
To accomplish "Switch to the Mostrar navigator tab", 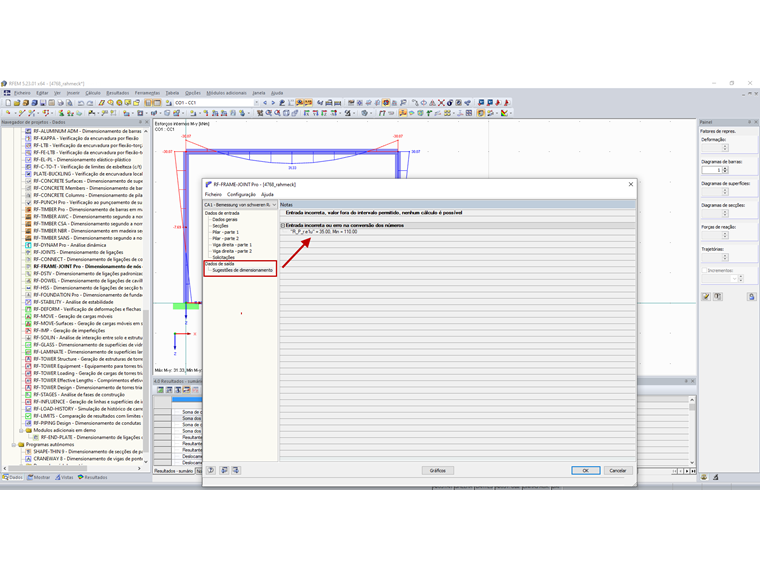I will pyautogui.click(x=39, y=477).
